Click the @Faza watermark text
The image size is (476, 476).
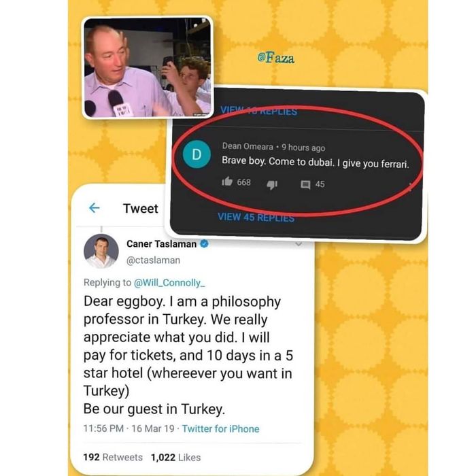click(x=275, y=57)
